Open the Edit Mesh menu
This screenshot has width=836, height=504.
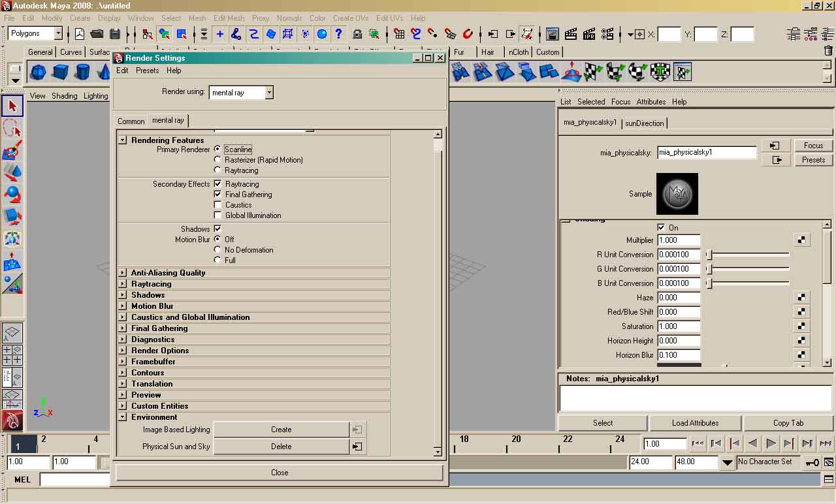(x=229, y=18)
